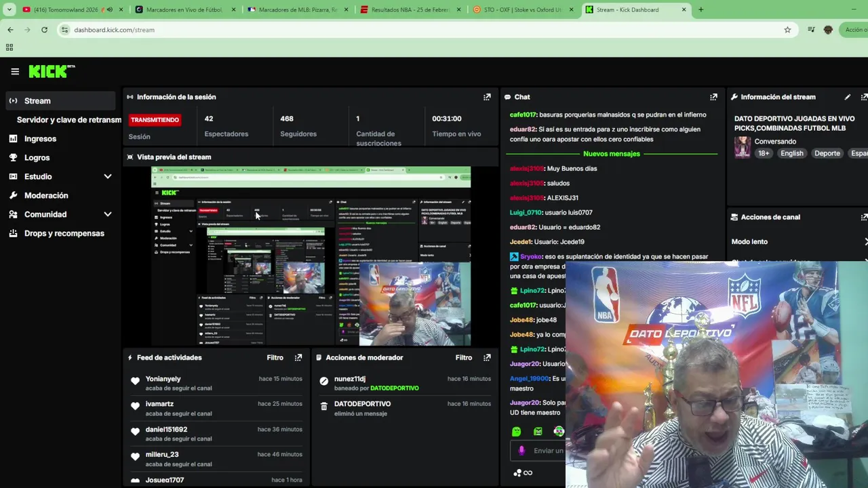Screen dimensions: 868x488
Task: Switch to Tomorrowland 2026 YouTube tab
Action: (65, 9)
